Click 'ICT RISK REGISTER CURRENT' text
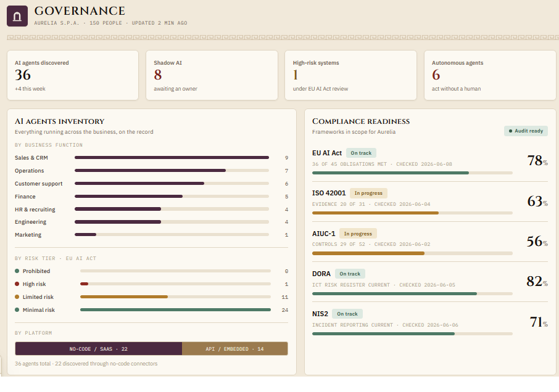This screenshot has width=559, height=392. click(351, 285)
